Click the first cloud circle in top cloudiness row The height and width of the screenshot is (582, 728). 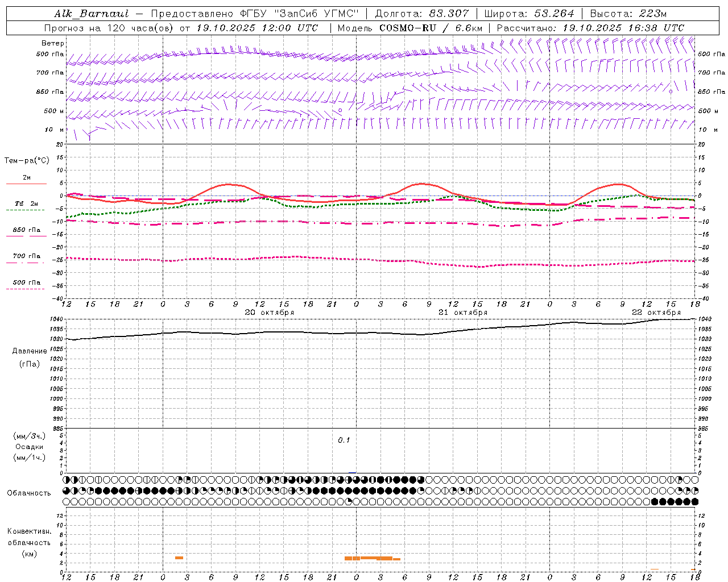point(67,480)
